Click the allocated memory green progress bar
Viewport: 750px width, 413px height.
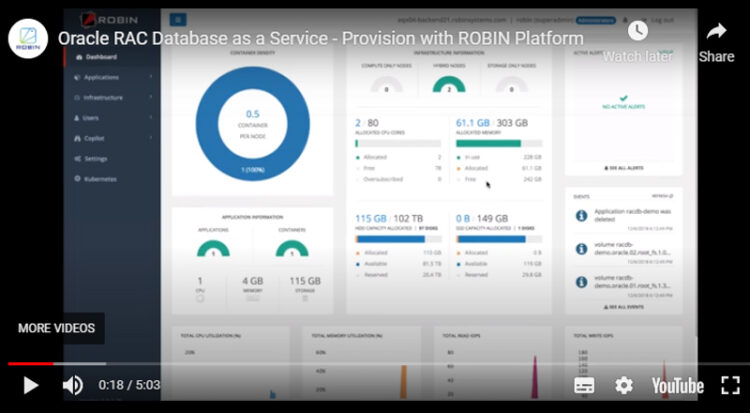click(x=499, y=143)
